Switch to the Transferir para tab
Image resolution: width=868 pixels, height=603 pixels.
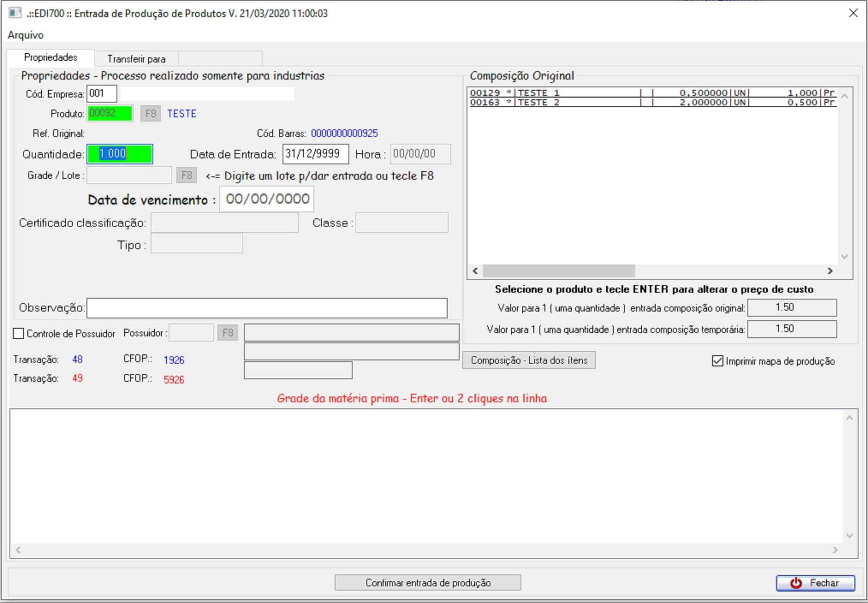(136, 59)
